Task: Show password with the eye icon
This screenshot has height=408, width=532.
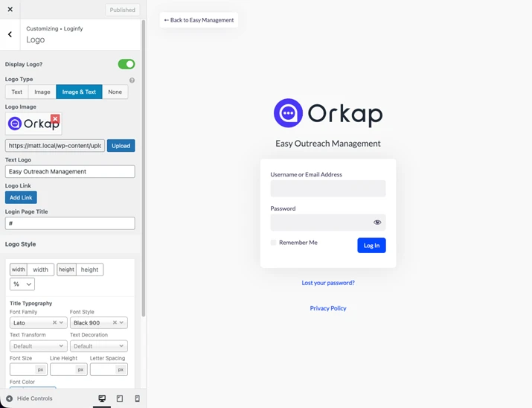Action: pyautogui.click(x=377, y=223)
